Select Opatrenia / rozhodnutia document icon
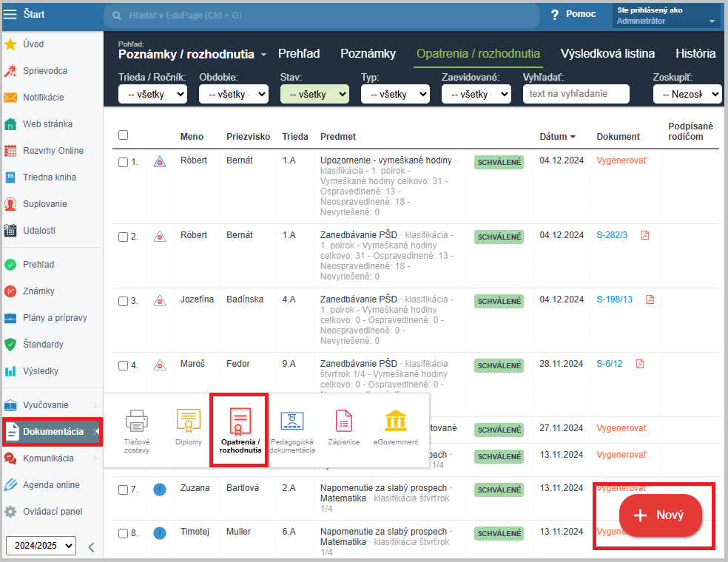Viewport: 728px width, 562px height. tap(240, 421)
